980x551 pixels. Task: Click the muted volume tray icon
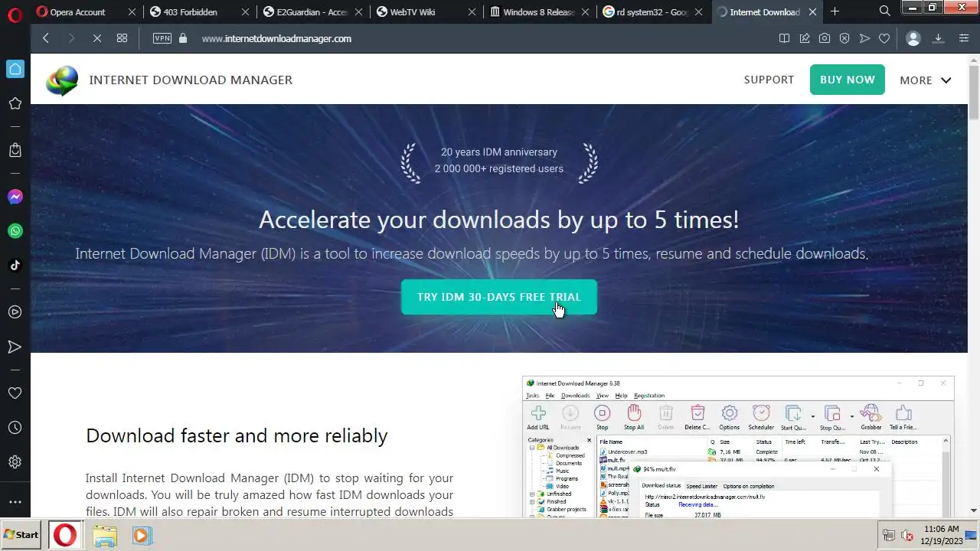(x=907, y=535)
